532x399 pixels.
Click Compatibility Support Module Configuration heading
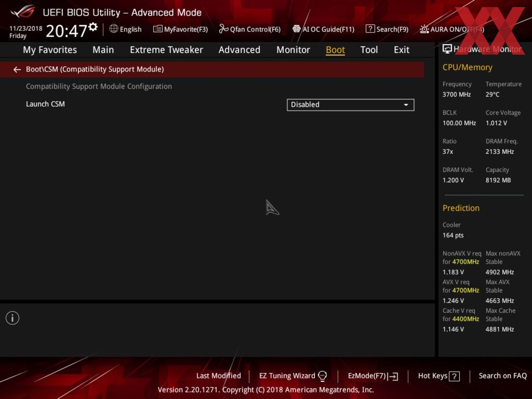(99, 86)
